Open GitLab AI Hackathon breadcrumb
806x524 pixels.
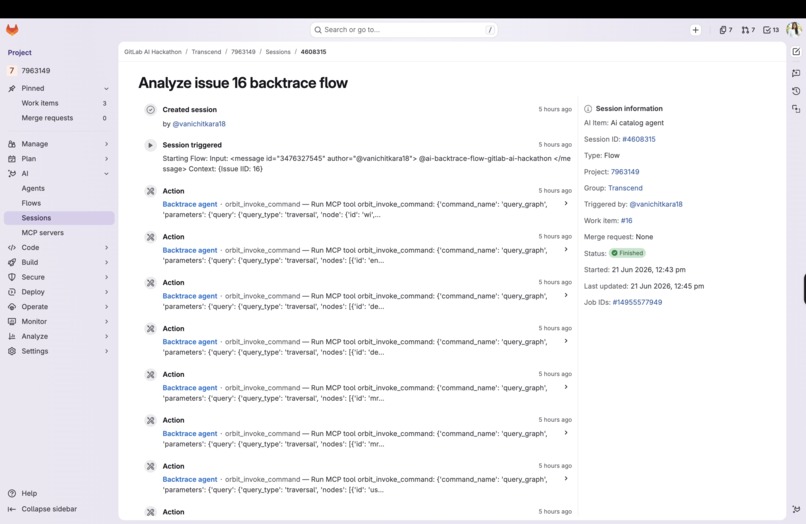tap(153, 52)
